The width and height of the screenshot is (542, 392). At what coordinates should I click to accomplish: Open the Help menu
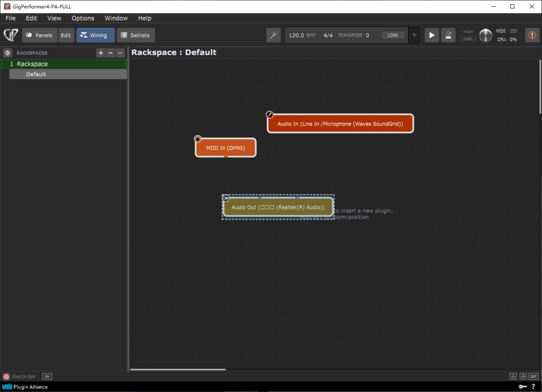click(145, 19)
